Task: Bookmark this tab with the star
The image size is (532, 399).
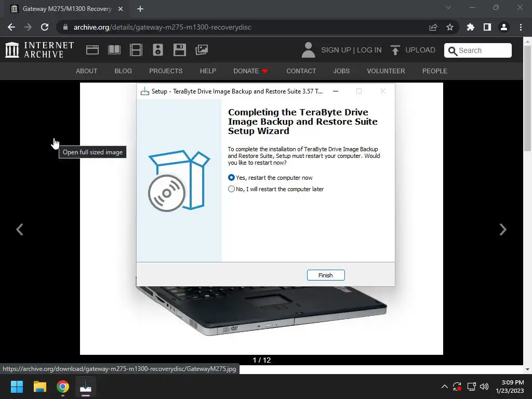Action: point(450,27)
